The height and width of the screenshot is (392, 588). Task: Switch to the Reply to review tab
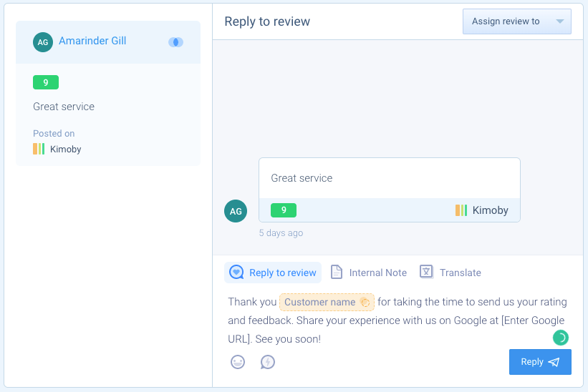click(x=273, y=273)
